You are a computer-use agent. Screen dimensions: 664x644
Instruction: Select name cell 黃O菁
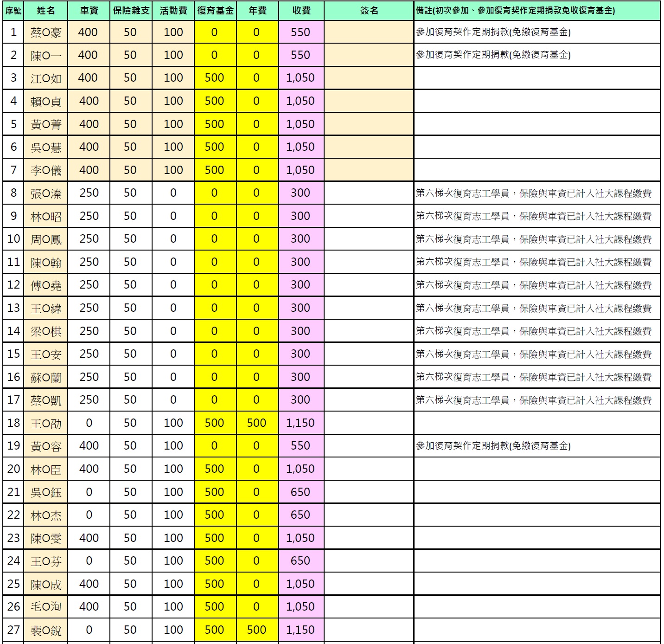[x=46, y=124]
